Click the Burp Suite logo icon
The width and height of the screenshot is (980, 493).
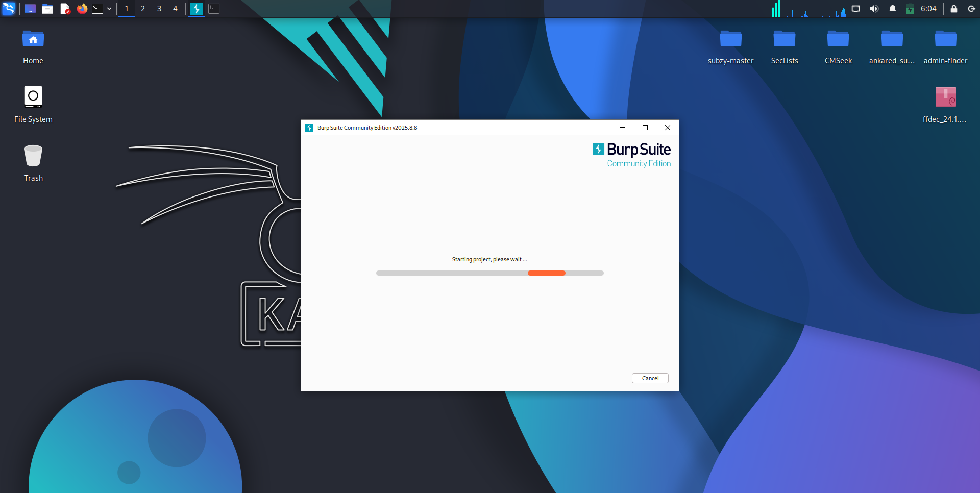click(x=598, y=149)
